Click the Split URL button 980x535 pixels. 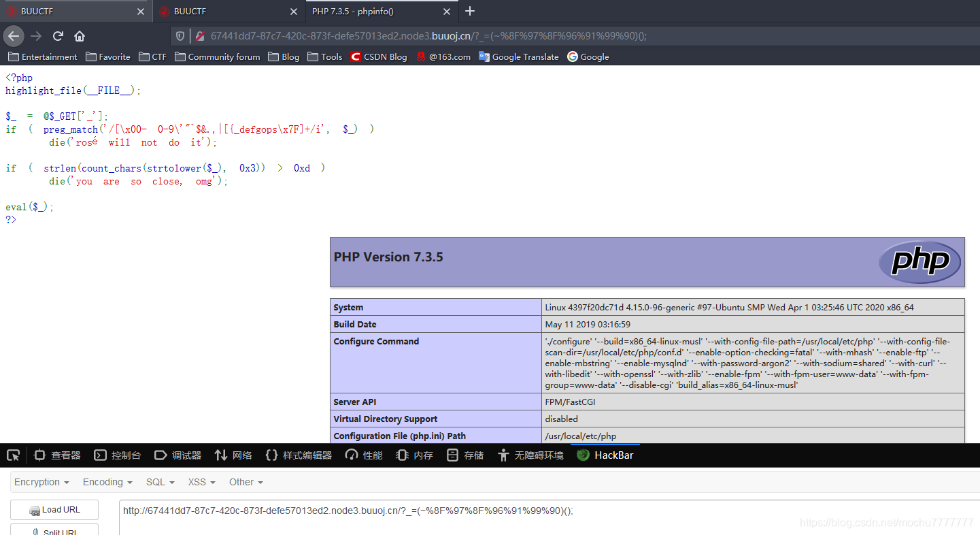pos(54,530)
